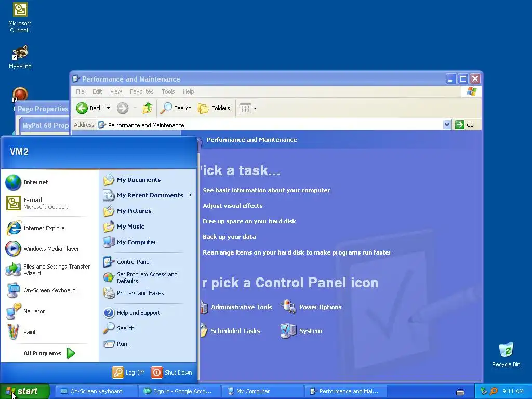Switch to On-Screen Keyboard taskbar button
The height and width of the screenshot is (399, 532).
click(x=96, y=392)
